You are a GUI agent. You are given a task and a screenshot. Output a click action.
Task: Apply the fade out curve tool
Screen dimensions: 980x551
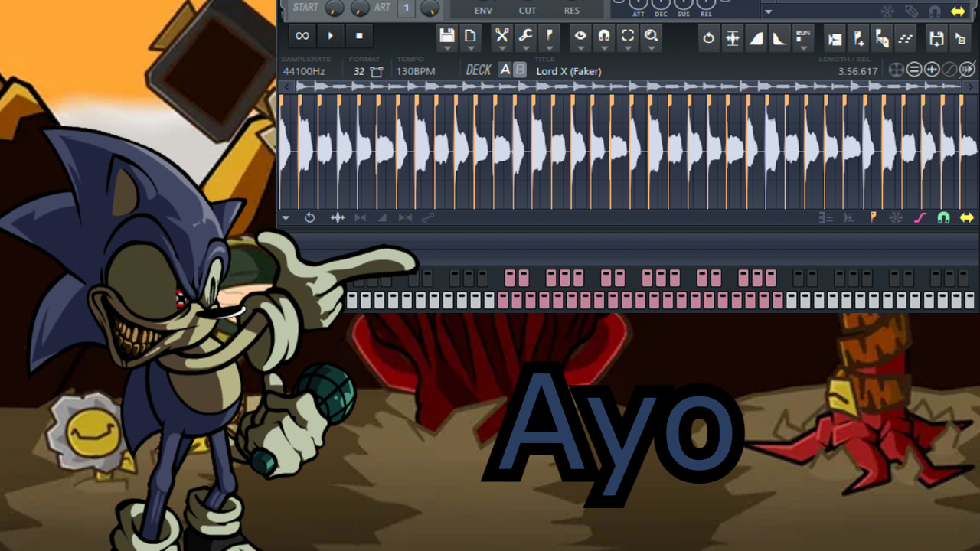pyautogui.click(x=779, y=38)
